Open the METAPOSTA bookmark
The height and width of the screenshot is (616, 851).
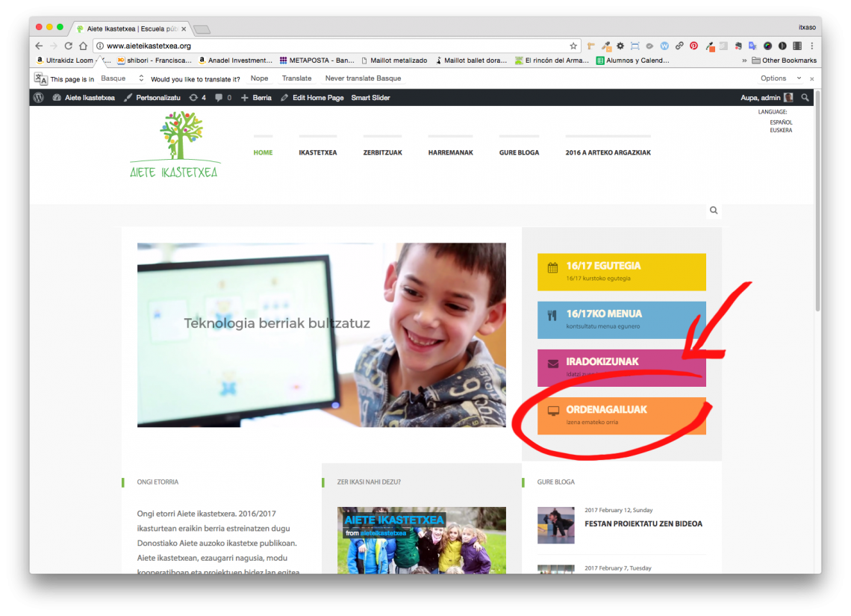point(317,60)
